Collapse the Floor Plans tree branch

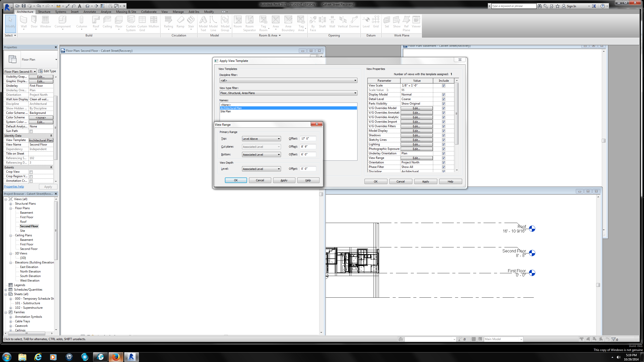[11, 208]
